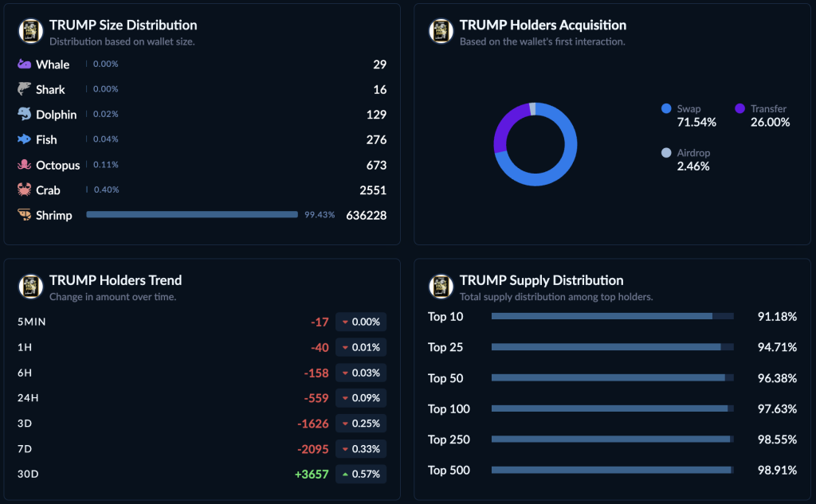The width and height of the screenshot is (816, 504).
Task: Click the Crab holder count 2551
Action: [x=373, y=190]
